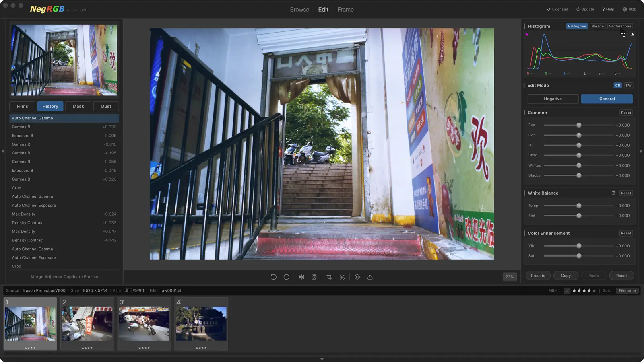Screen dimensions: 644x362
Task: Click the Copy settings button
Action: (x=566, y=276)
